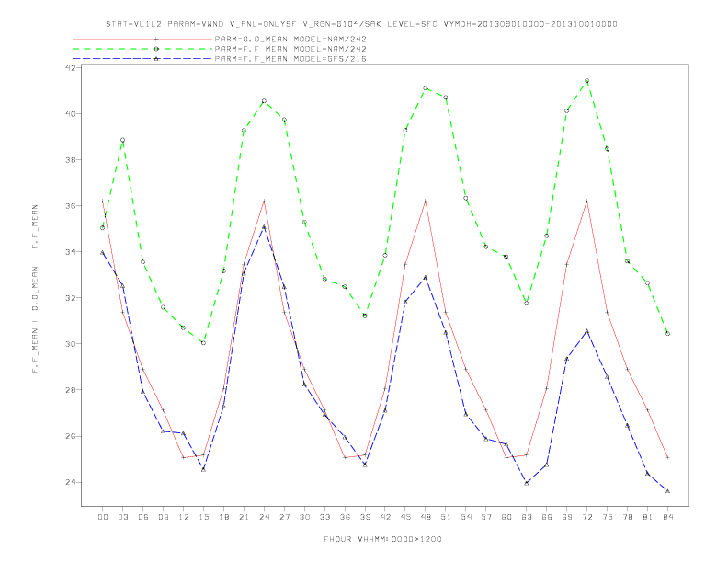
Task: Click blue GFS triangle data point at hour 84
Action: coord(667,491)
